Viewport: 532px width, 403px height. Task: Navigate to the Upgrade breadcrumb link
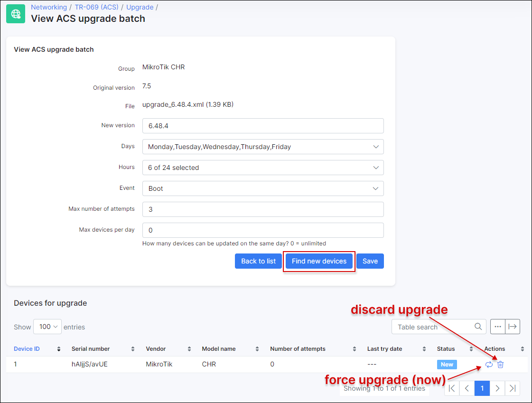point(140,7)
